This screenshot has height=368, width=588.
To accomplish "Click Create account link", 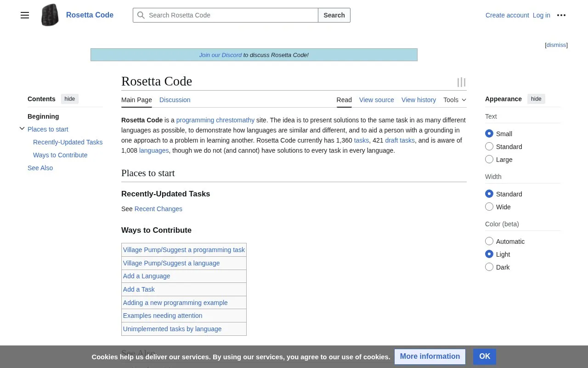I will click(x=507, y=15).
